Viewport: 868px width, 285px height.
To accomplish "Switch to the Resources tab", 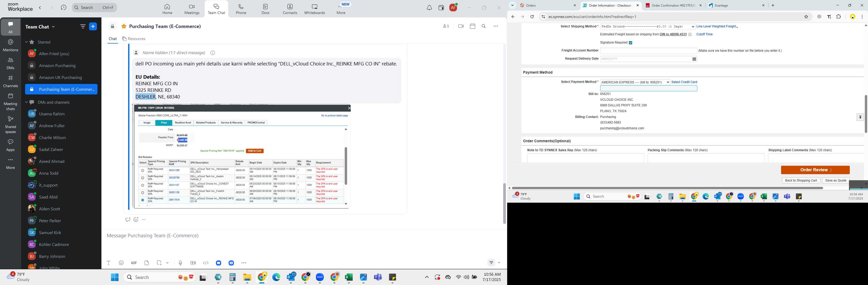I will tap(134, 39).
